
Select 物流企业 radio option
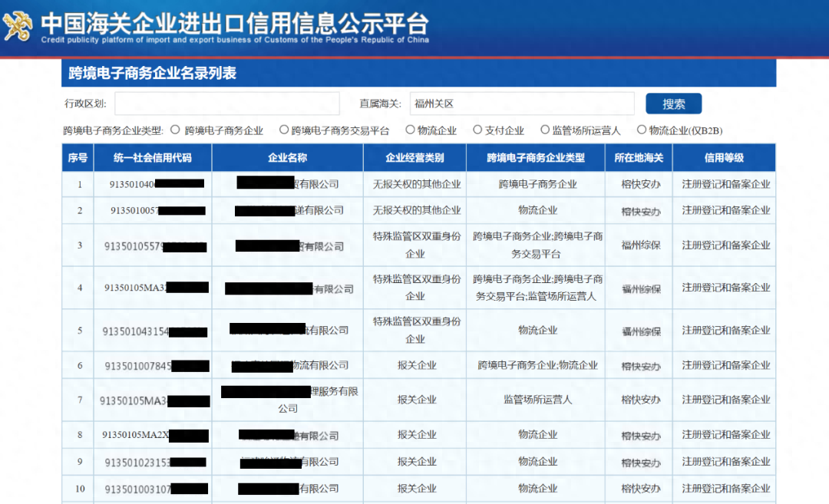(410, 130)
